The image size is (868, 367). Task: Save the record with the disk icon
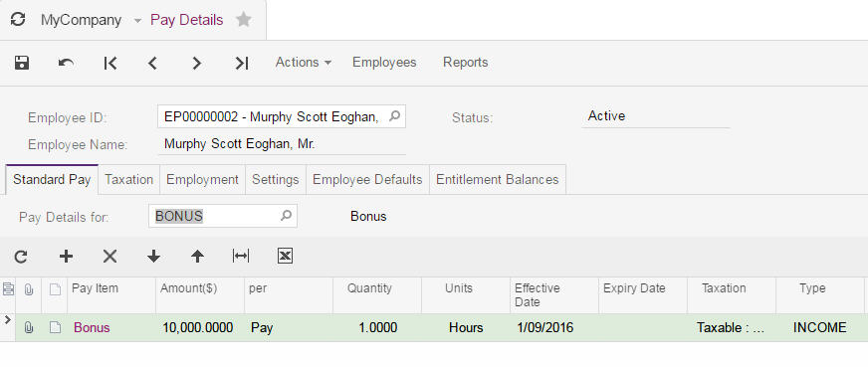pos(22,63)
